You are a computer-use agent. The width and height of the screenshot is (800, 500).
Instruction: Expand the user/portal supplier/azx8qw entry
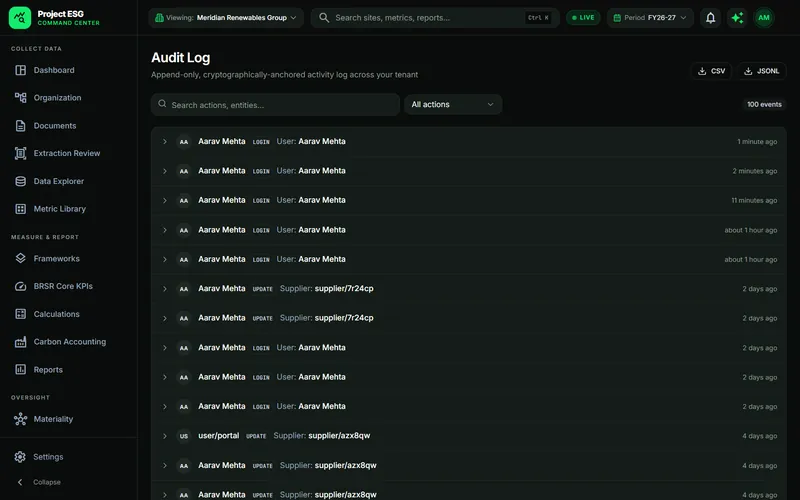point(165,436)
